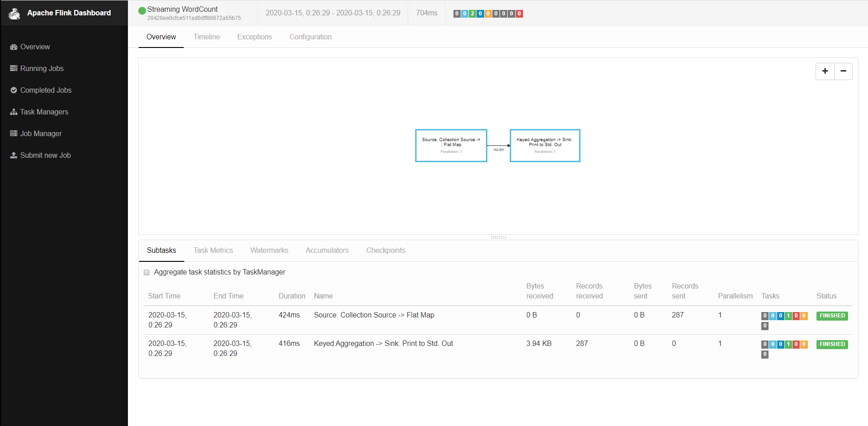
Task: Open the Checkpoints tab
Action: tap(386, 251)
